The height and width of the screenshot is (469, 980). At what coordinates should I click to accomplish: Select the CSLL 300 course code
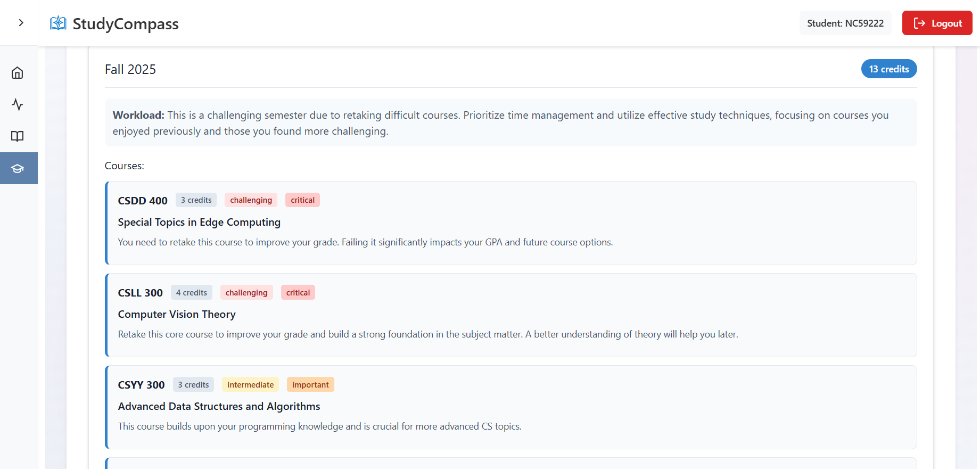click(141, 293)
